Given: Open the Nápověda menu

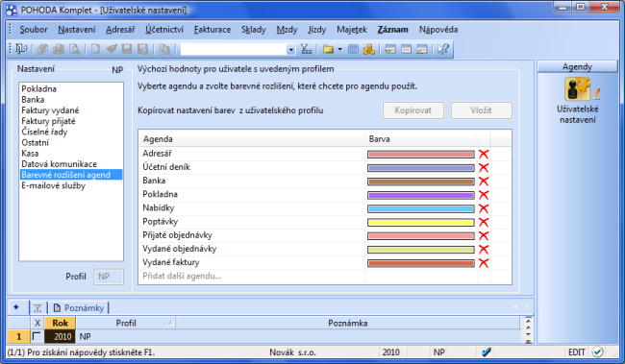Looking at the screenshot, I should click(x=438, y=30).
